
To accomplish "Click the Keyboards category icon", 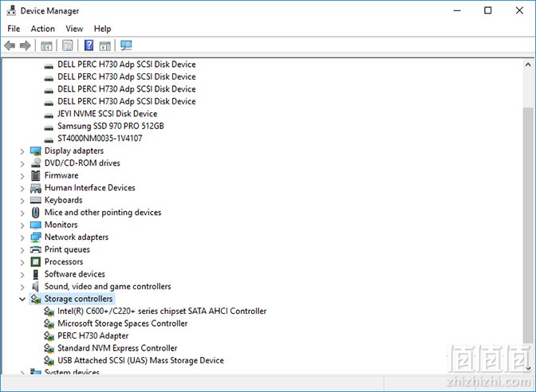I will (36, 200).
